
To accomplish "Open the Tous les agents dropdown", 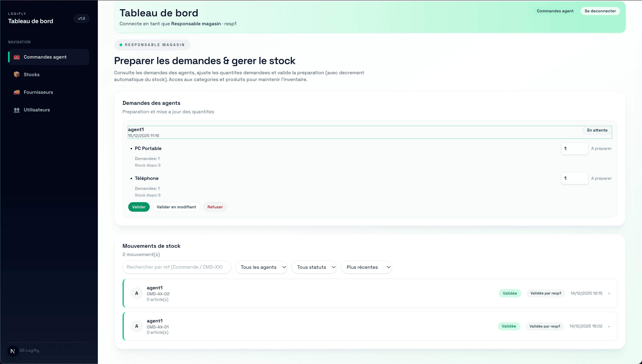I will pos(262,267).
